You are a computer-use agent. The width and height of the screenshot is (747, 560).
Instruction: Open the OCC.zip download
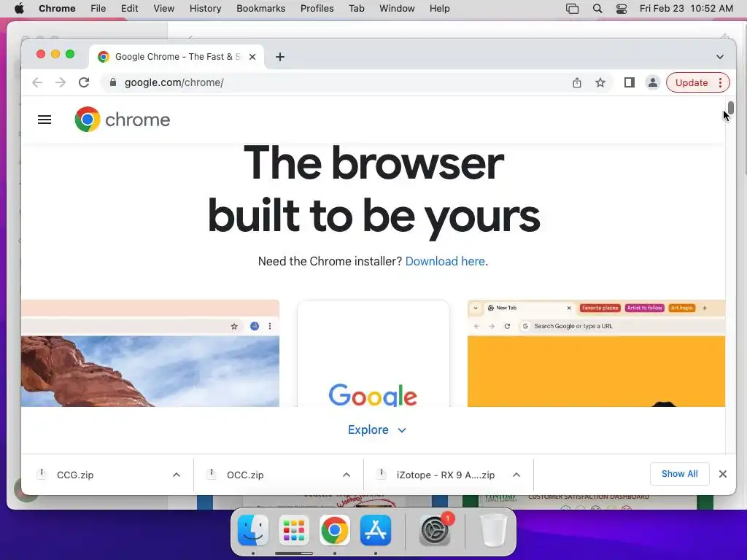(x=245, y=475)
